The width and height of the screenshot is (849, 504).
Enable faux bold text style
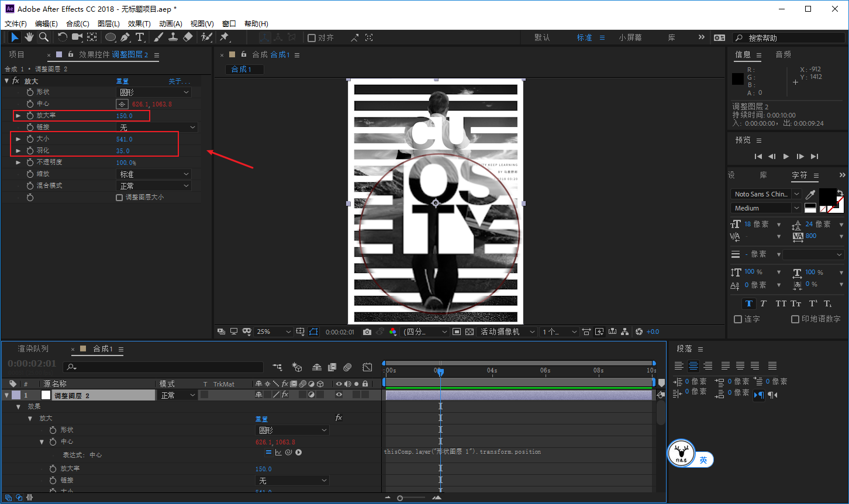(748, 303)
